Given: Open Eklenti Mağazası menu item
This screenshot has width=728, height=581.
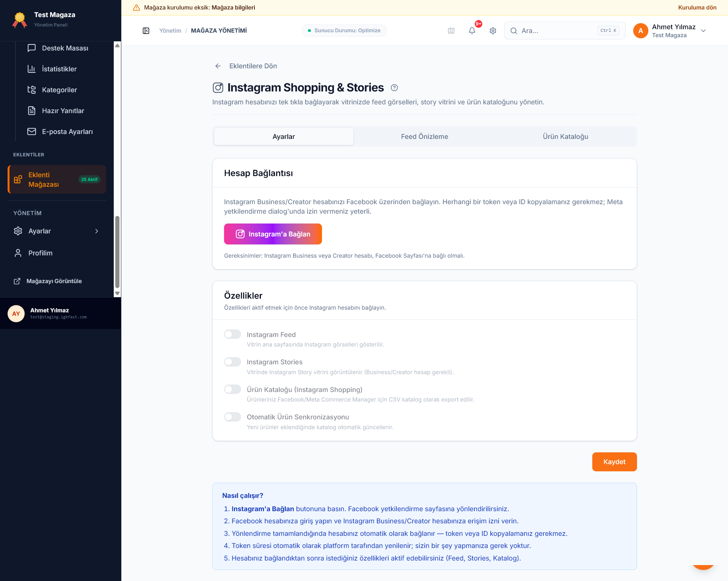Looking at the screenshot, I should click(57, 179).
